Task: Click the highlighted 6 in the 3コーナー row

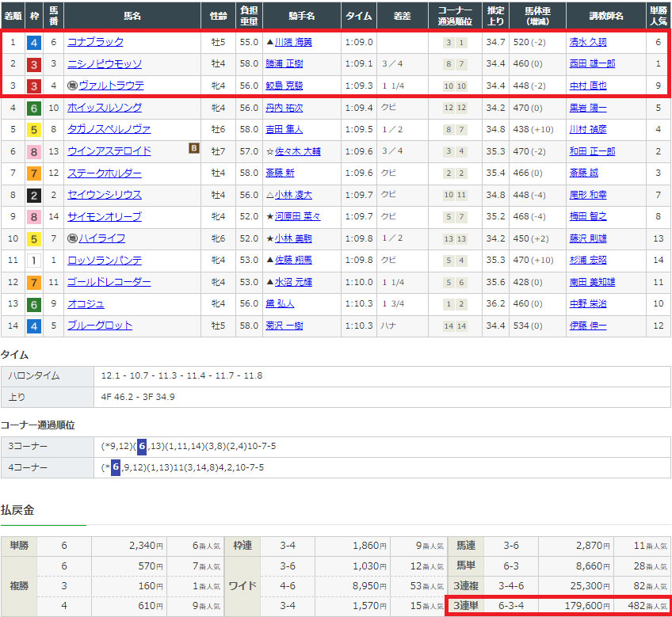Action: [140, 447]
